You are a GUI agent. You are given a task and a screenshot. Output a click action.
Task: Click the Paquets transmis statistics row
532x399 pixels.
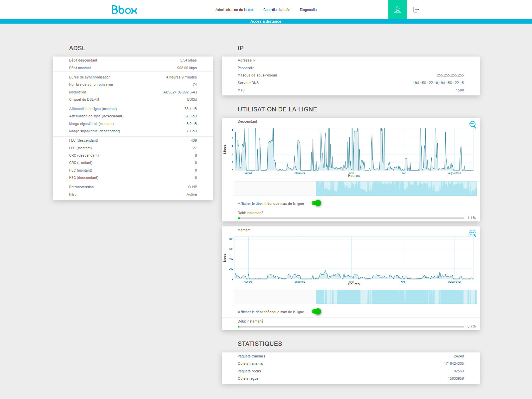351,356
